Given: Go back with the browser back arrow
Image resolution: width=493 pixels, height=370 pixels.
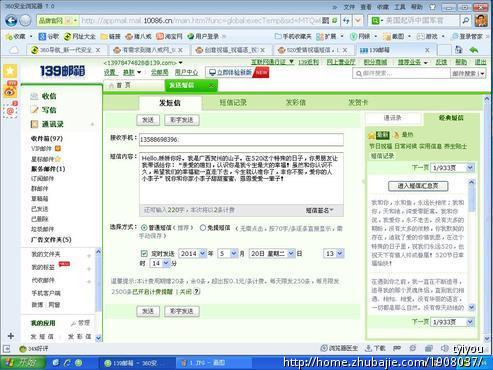Looking at the screenshot, I should coord(11,21).
